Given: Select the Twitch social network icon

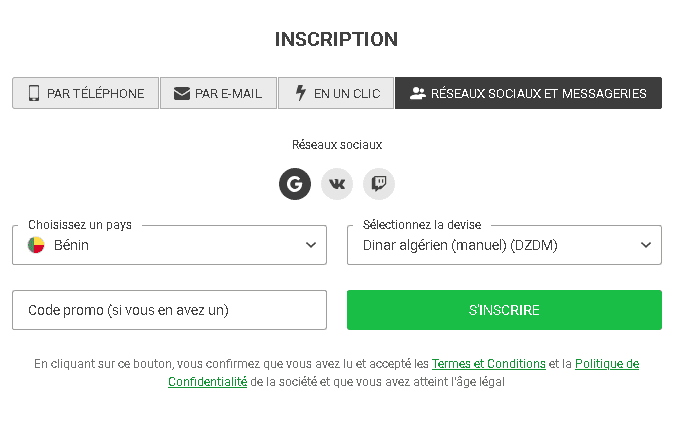Looking at the screenshot, I should click(x=379, y=184).
